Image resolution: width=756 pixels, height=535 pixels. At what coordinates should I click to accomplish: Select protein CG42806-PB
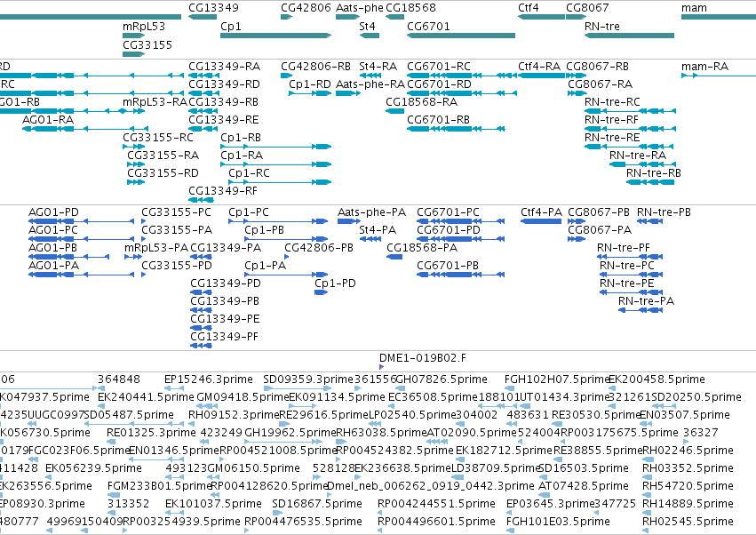pyautogui.click(x=319, y=248)
